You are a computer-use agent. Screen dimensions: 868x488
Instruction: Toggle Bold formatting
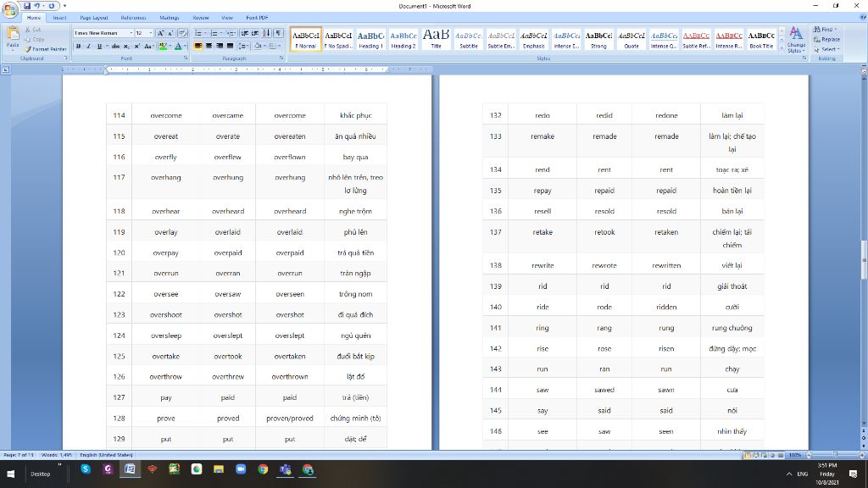[78, 47]
